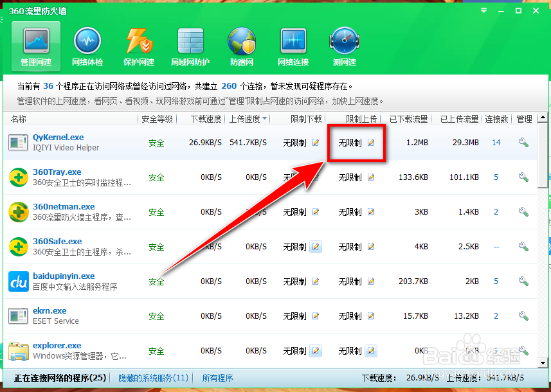Sort by 限制下载 column header
The width and height of the screenshot is (551, 392).
click(x=306, y=119)
